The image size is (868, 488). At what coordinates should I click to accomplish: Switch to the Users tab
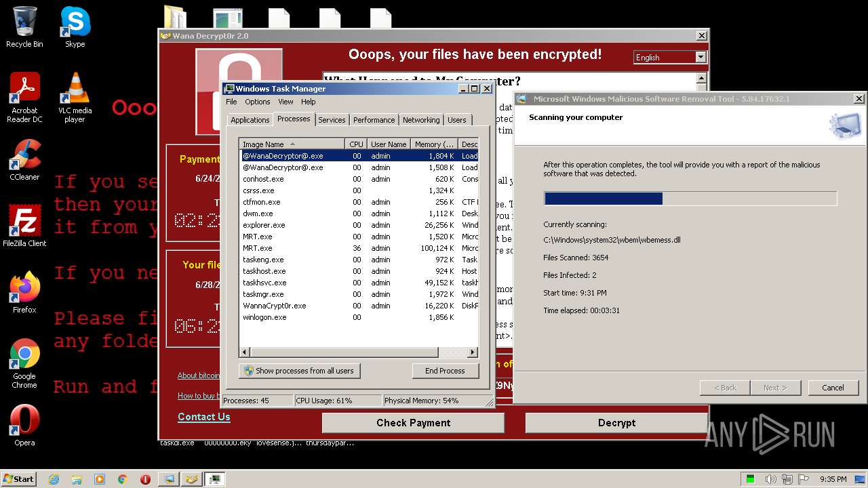point(456,120)
